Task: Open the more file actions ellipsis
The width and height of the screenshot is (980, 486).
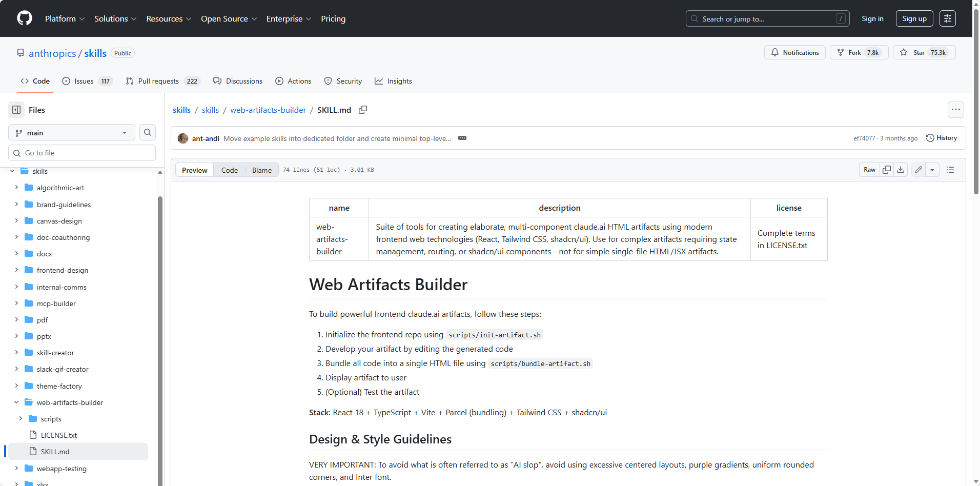Action: [955, 110]
